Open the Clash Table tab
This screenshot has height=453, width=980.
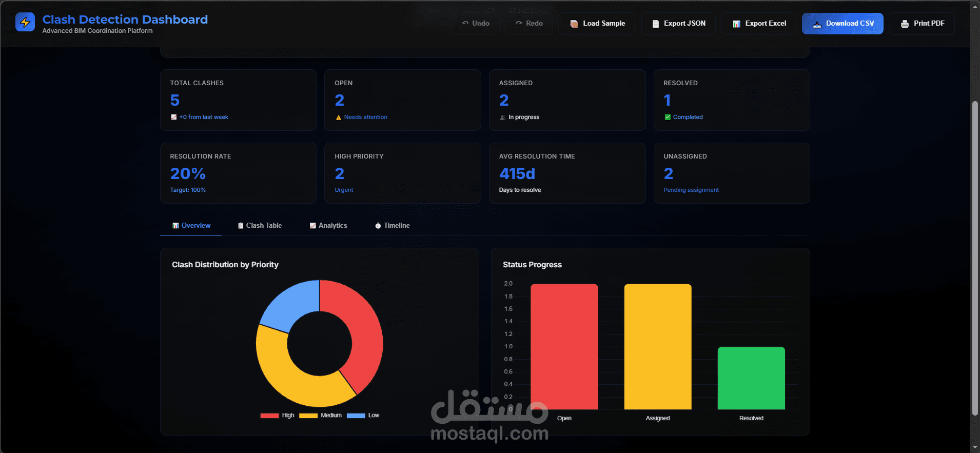(x=260, y=226)
